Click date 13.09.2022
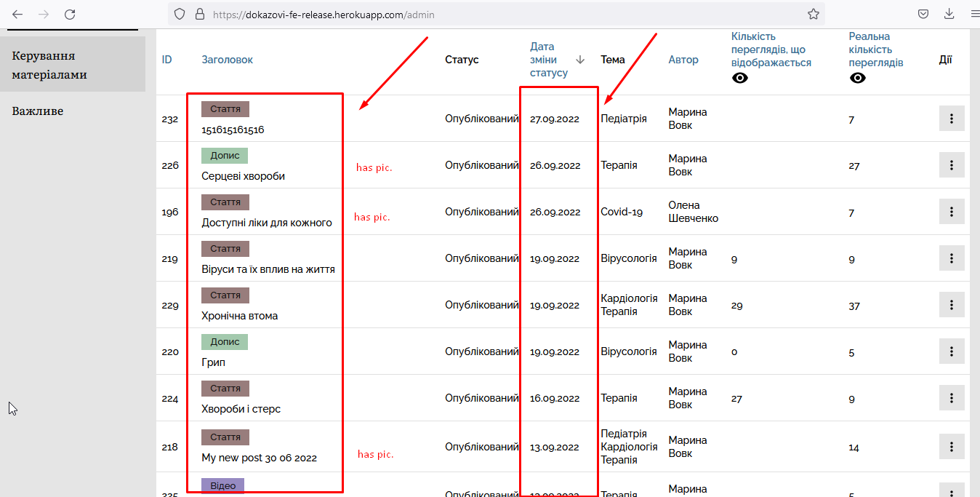 point(555,447)
